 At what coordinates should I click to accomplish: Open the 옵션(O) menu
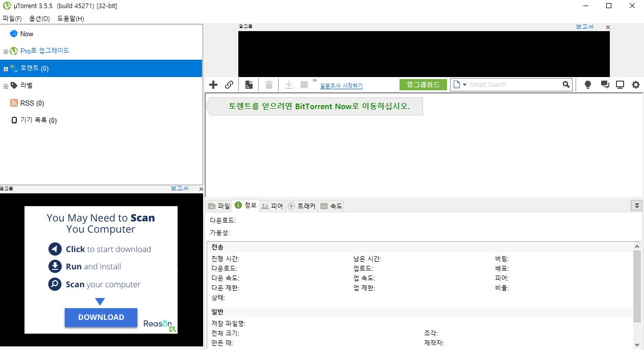point(40,18)
